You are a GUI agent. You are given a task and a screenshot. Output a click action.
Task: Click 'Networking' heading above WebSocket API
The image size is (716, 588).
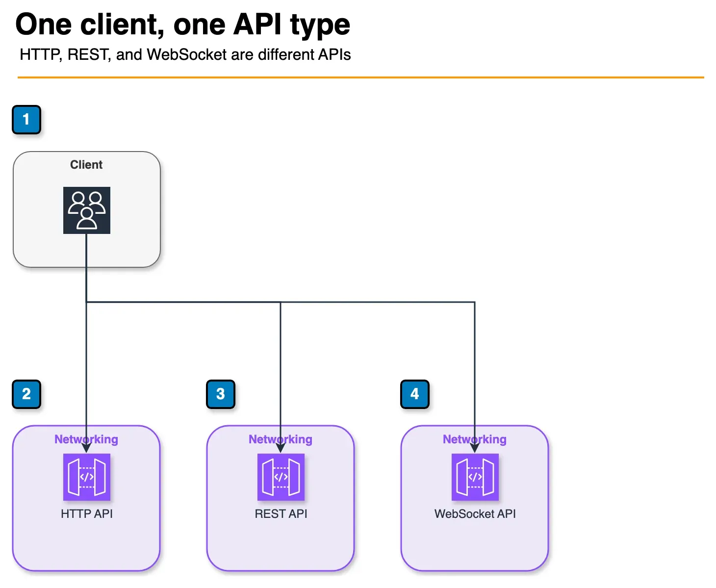475,439
